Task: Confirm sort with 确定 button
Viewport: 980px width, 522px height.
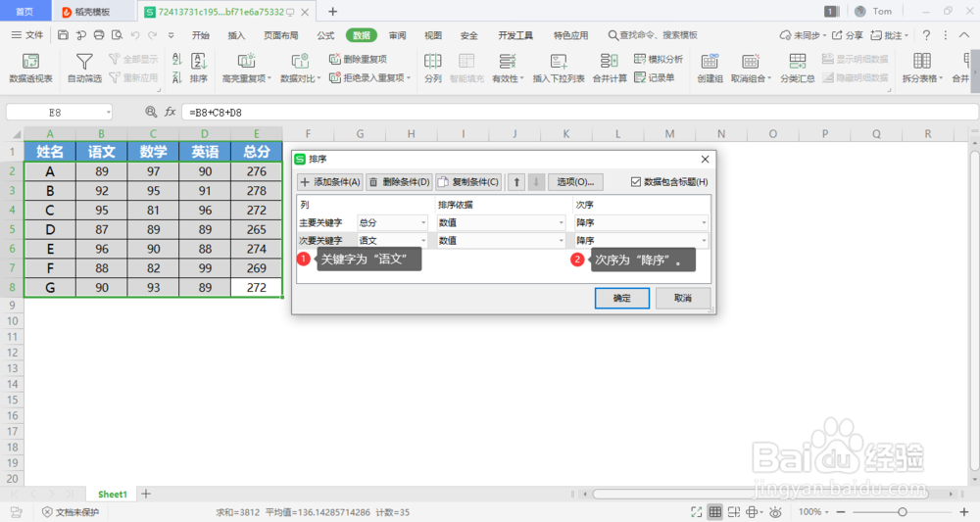Action: tap(622, 298)
